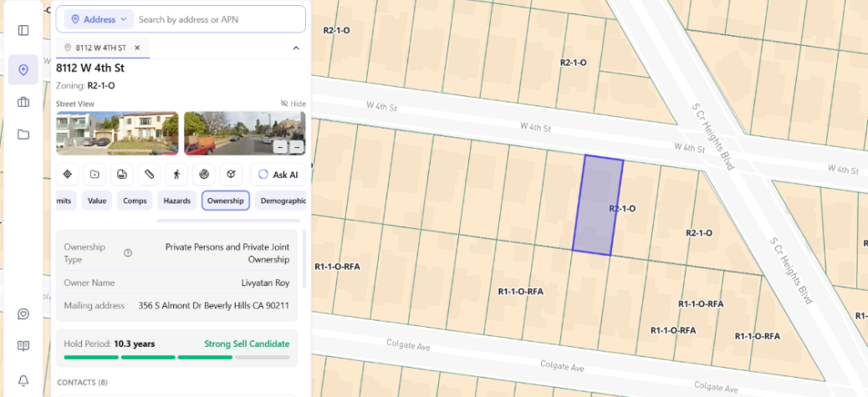This screenshot has width=868, height=397.
Task: Click the radar scan icon
Action: click(x=204, y=174)
